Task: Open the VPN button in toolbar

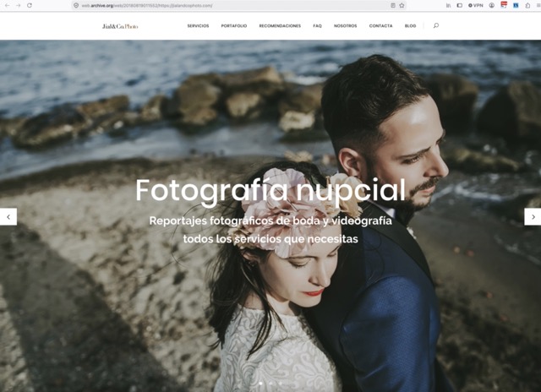Action: pyautogui.click(x=476, y=6)
